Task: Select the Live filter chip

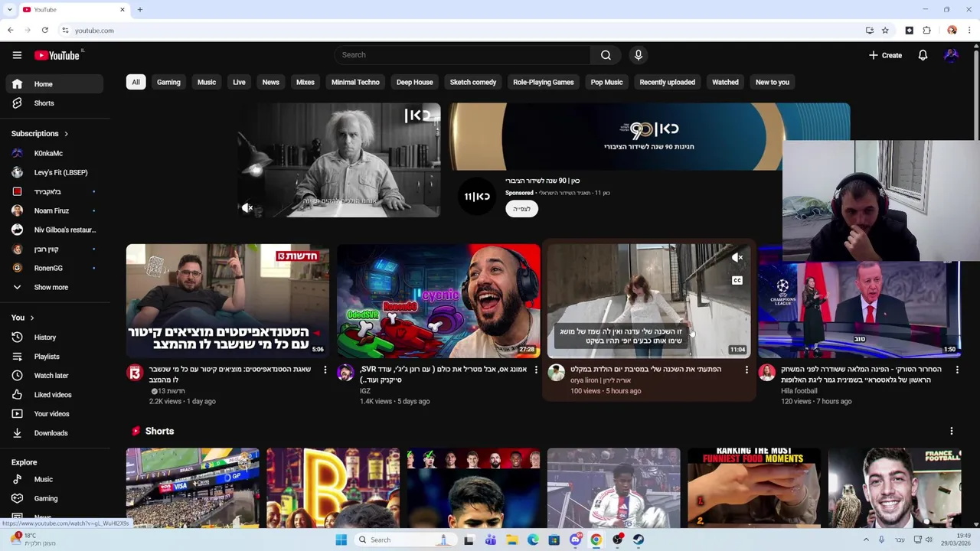Action: [239, 82]
